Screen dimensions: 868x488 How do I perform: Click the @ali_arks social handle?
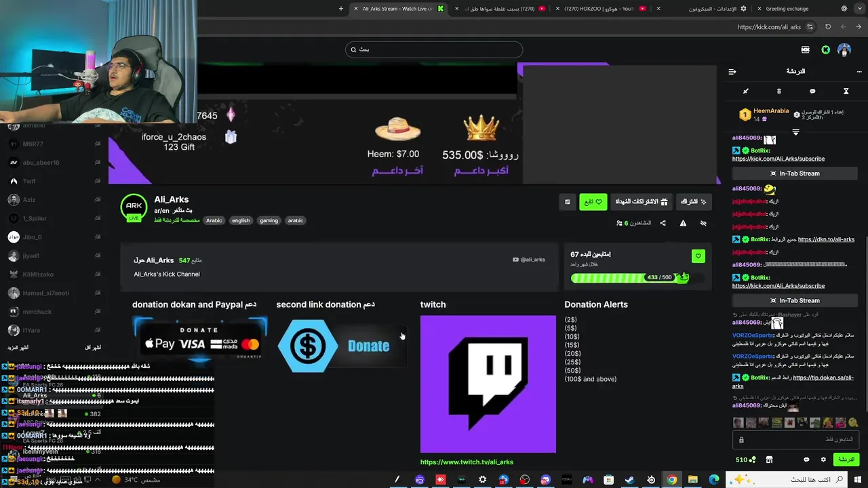(529, 260)
